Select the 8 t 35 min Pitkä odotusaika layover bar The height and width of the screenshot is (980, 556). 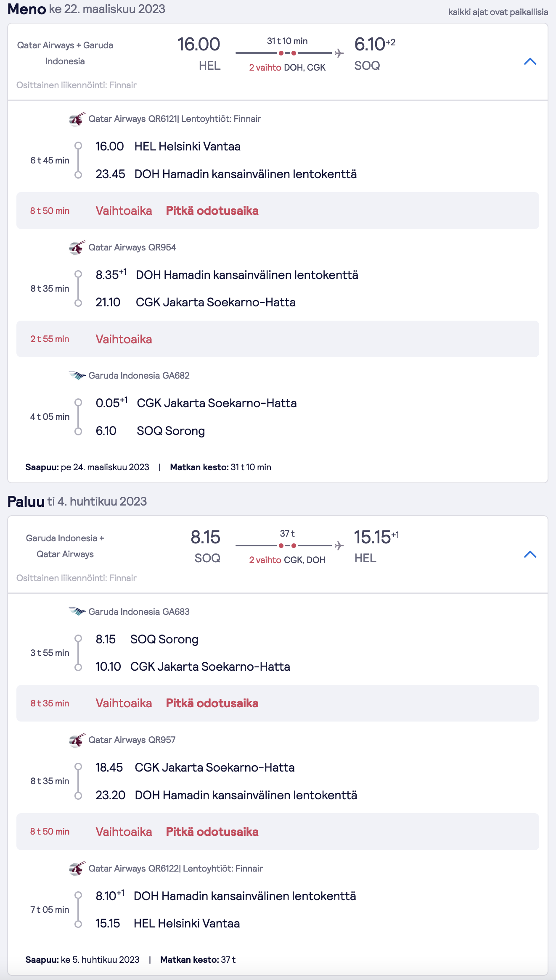pyautogui.click(x=278, y=703)
